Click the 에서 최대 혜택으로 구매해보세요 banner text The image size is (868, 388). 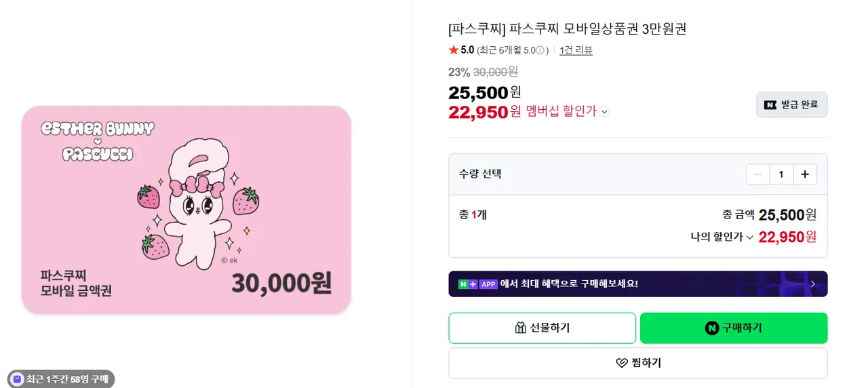click(x=569, y=284)
